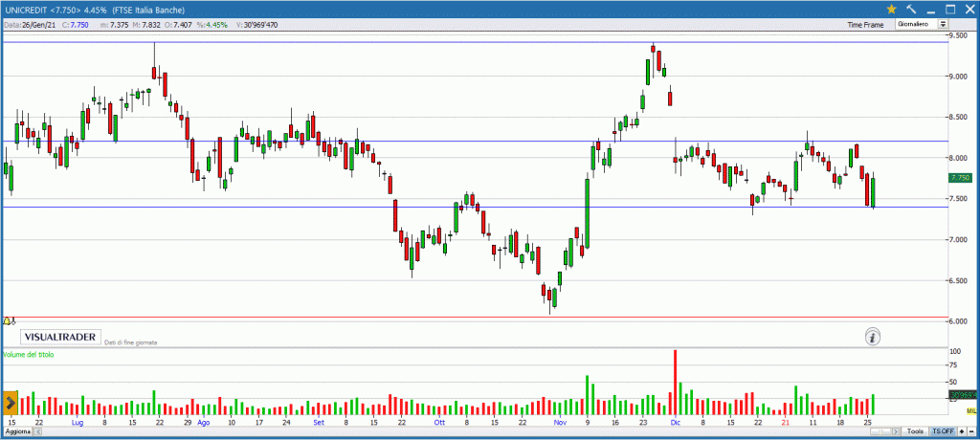Click the scroll left arrow beside Aggiorna
The image size is (980, 440).
38,432
